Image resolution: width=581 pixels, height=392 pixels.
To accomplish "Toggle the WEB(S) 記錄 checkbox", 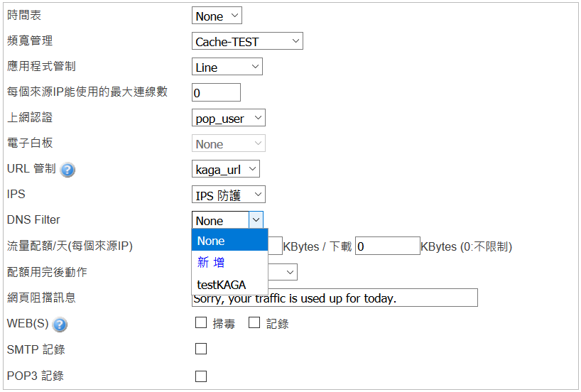I will point(254,323).
